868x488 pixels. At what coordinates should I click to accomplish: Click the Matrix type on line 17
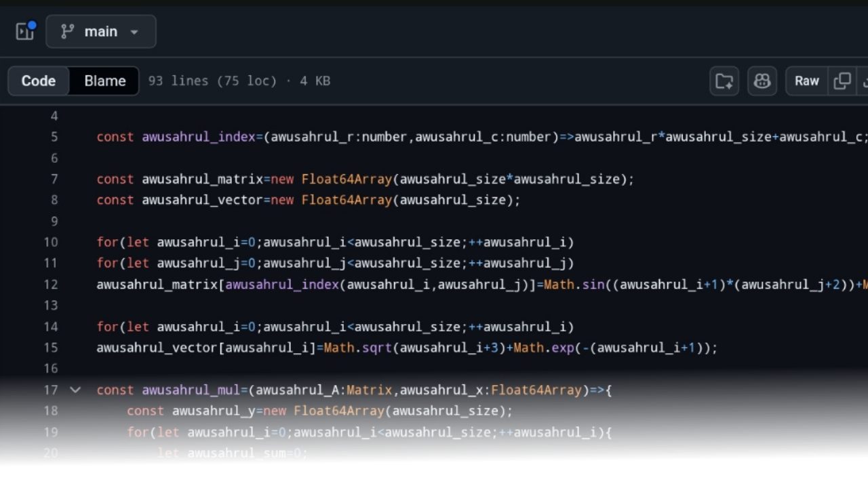point(370,390)
